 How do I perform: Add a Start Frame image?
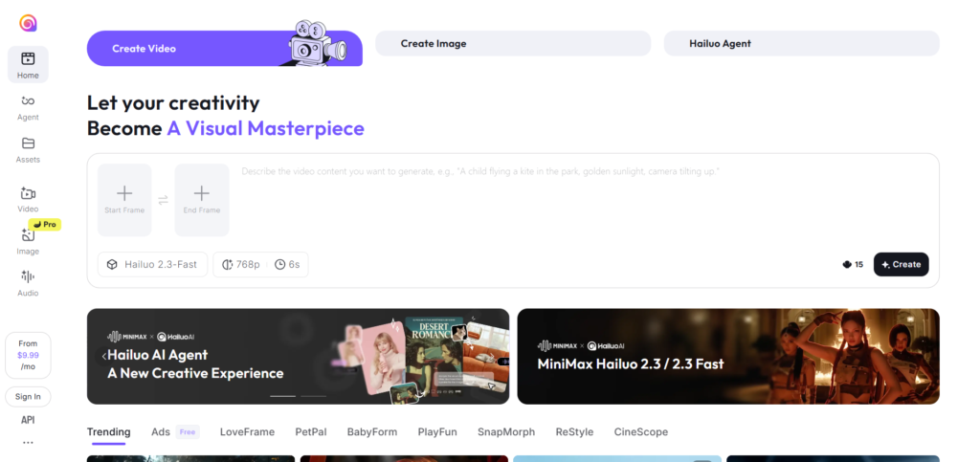tap(124, 200)
